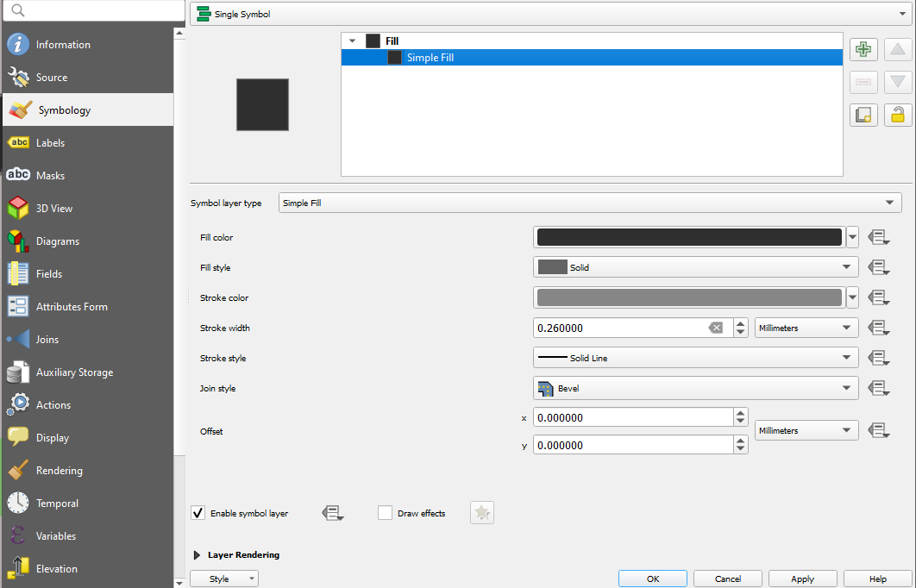Open the Fill color dropdown arrow
The height and width of the screenshot is (588, 916).
[x=853, y=237]
